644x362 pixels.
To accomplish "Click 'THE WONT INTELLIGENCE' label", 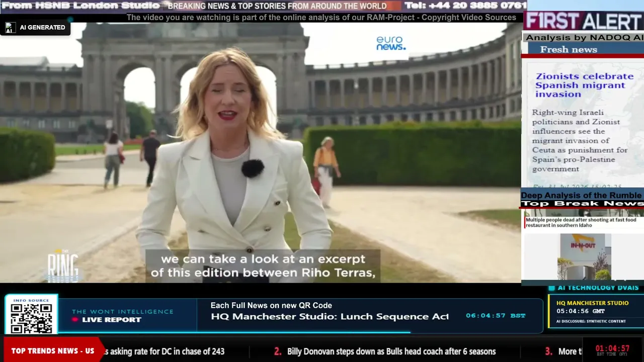I will pyautogui.click(x=123, y=312).
